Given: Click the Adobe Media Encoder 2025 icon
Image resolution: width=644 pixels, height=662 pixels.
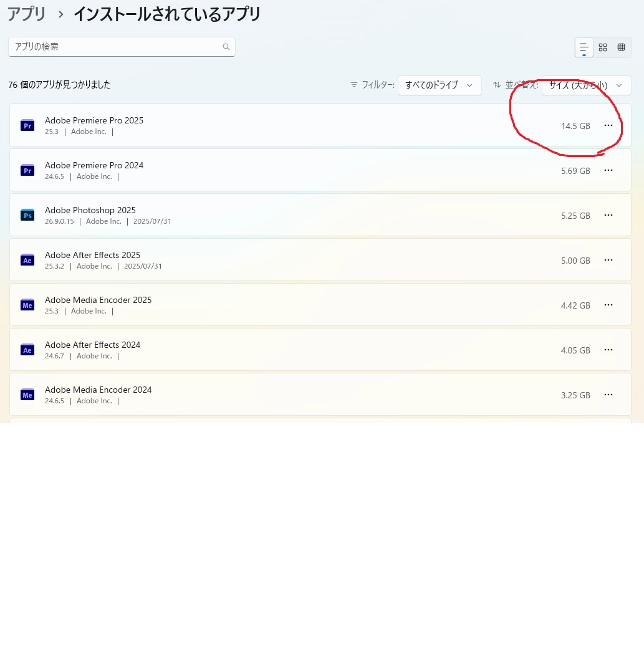Looking at the screenshot, I should click(x=27, y=305).
